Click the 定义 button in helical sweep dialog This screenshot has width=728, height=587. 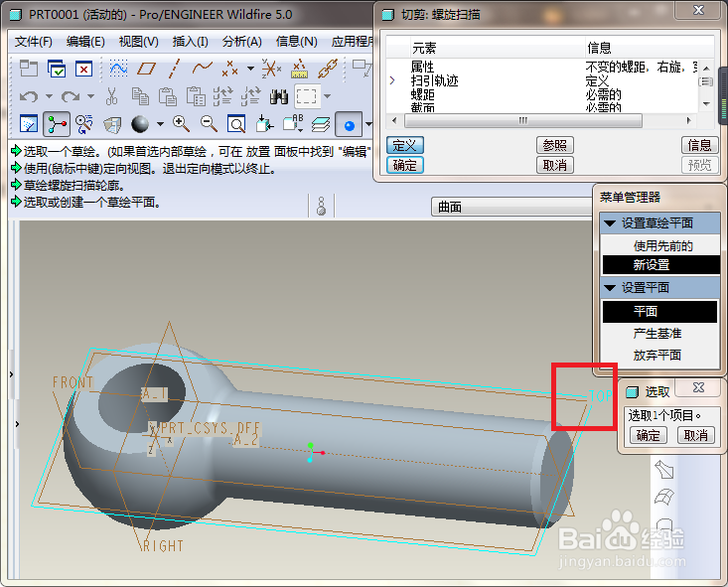click(405, 145)
